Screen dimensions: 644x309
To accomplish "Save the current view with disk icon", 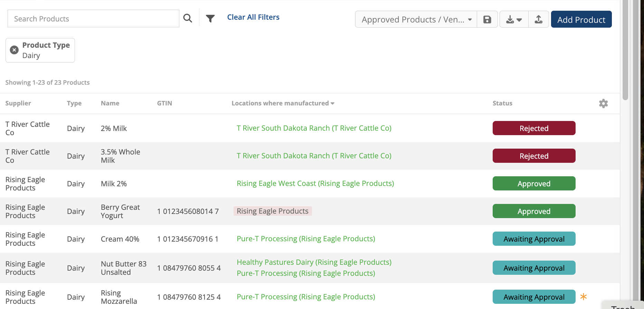I will coord(487,19).
